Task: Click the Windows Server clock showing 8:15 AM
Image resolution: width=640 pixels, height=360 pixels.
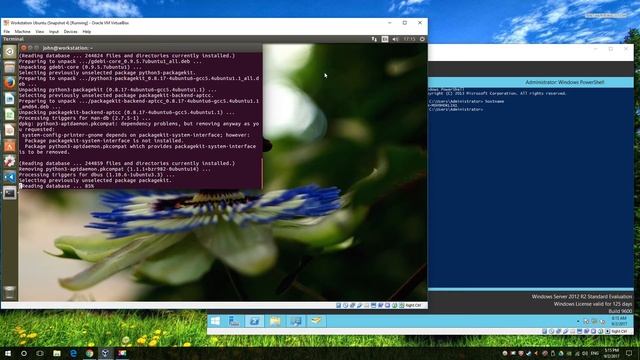Action: [x=619, y=321]
